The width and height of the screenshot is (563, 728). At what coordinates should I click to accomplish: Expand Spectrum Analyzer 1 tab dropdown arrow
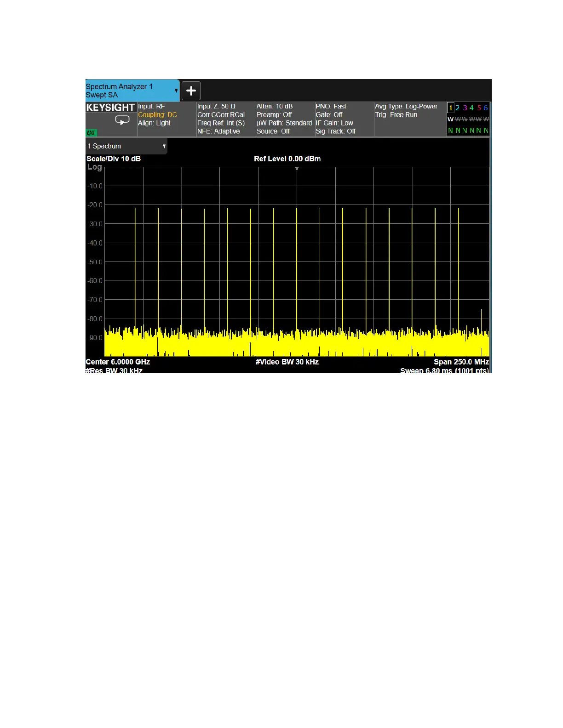(x=176, y=91)
